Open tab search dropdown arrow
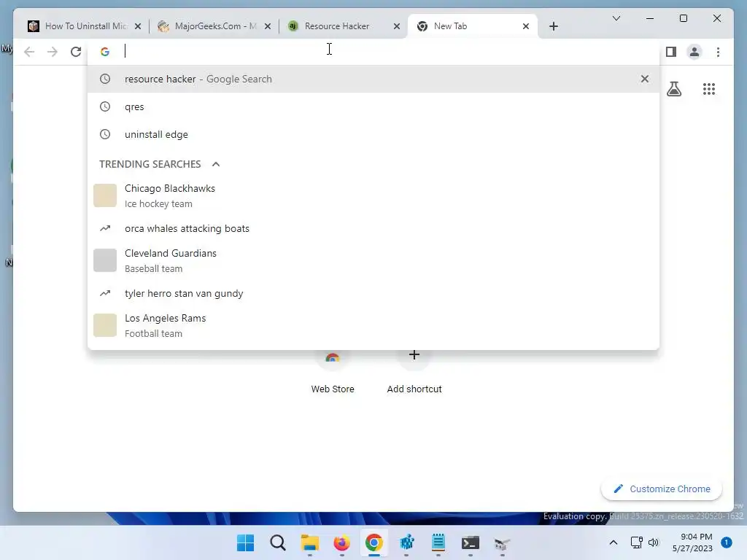Screen dimensions: 747x560 pos(616,18)
